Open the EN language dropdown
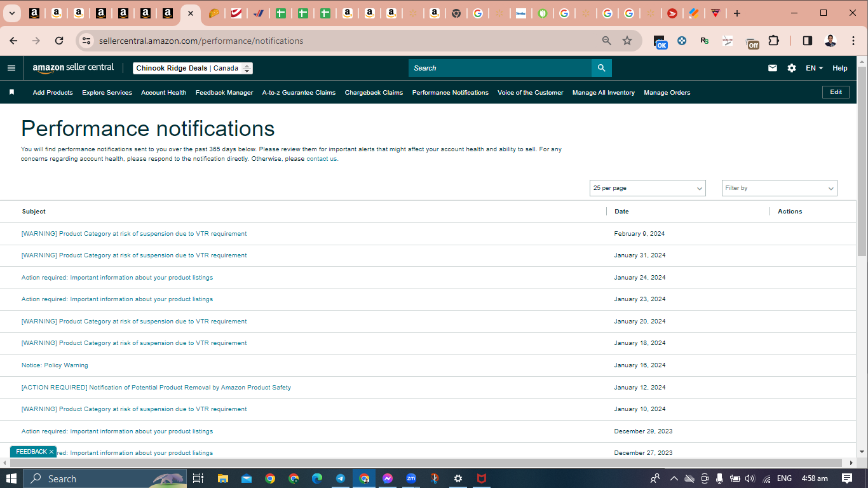The height and width of the screenshot is (488, 868). 814,68
